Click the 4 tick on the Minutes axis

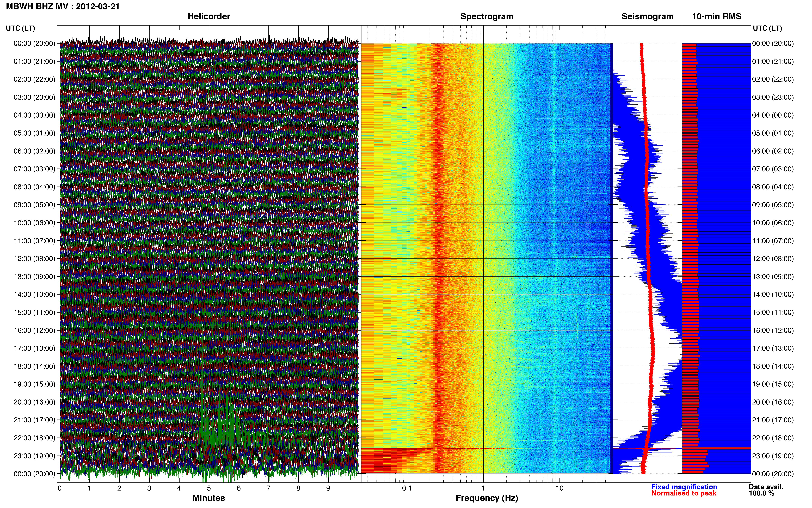(x=179, y=488)
